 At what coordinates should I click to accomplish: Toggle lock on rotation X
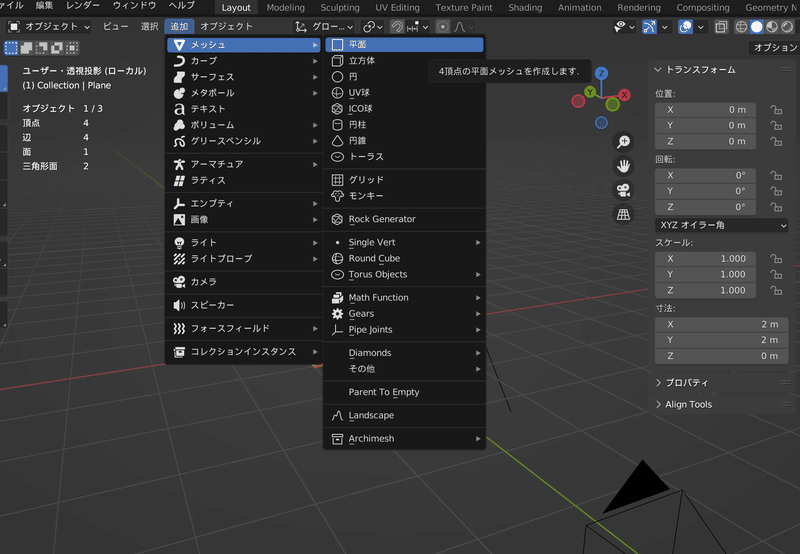coord(776,175)
